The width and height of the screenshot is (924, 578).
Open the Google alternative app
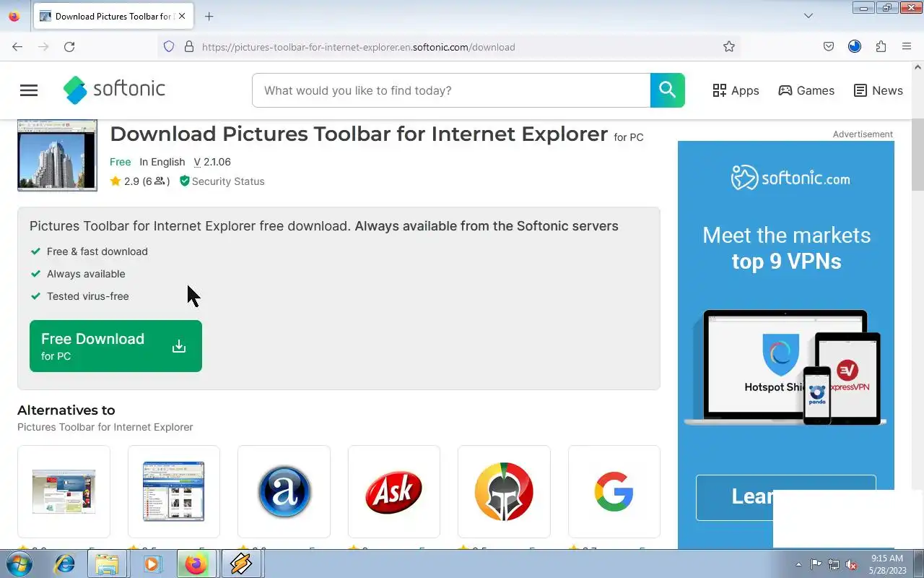pos(614,491)
